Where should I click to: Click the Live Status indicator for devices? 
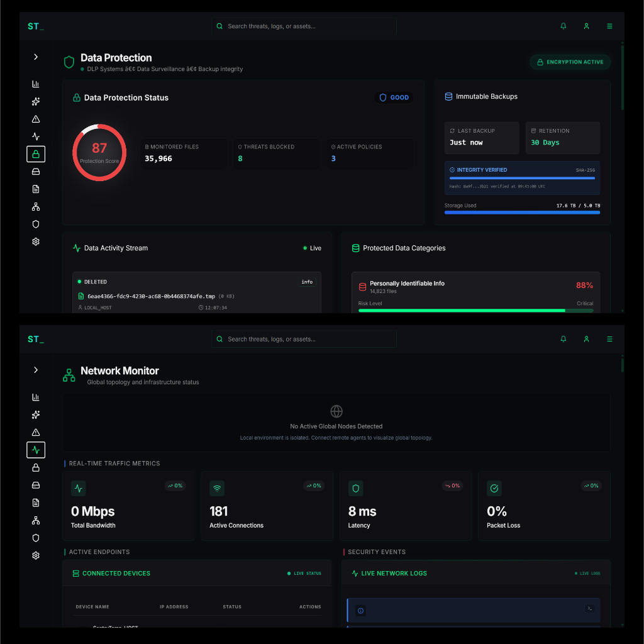304,574
